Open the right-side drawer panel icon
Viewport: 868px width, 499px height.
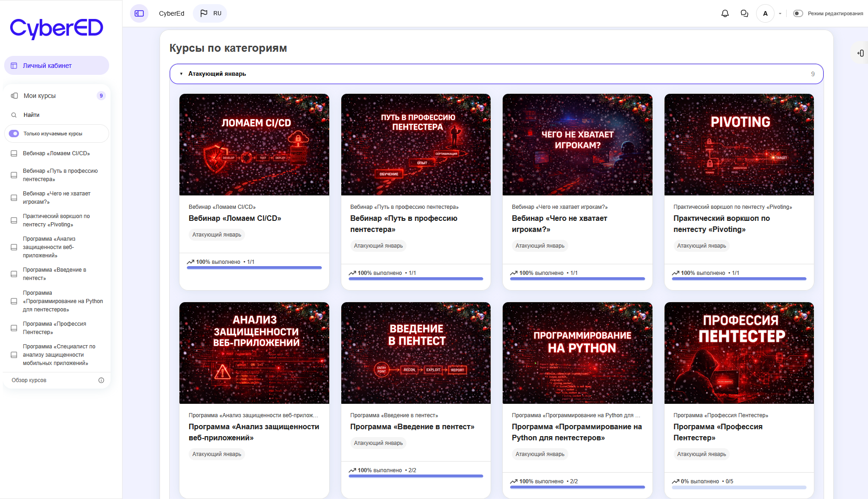click(860, 53)
